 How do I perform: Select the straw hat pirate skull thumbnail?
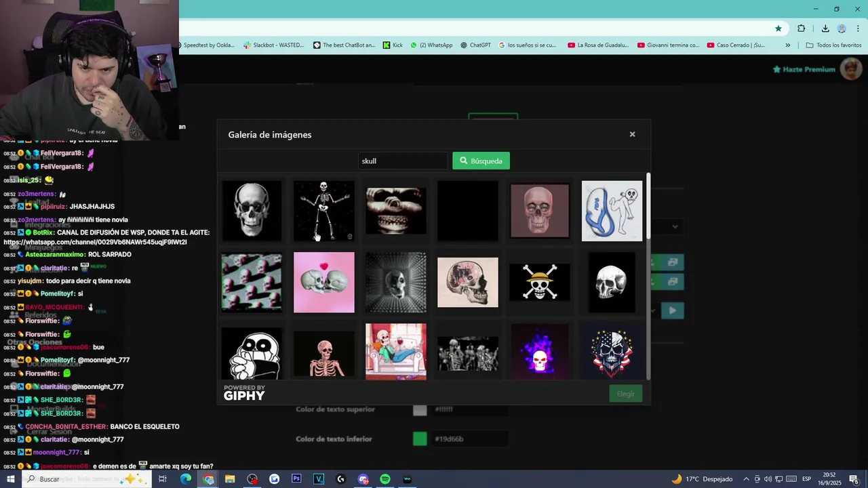[540, 283]
